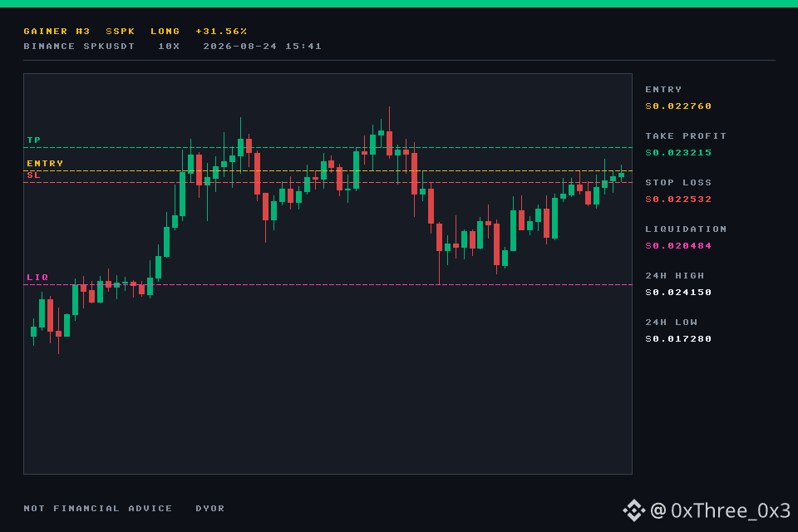798x532 pixels.
Task: Click the ENTRY heading in side panel
Action: coord(663,89)
